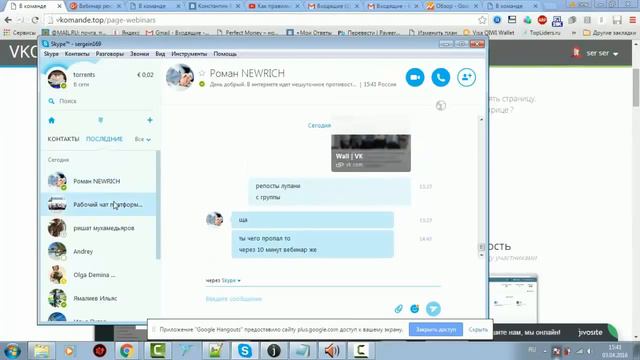Click the €0,02 Skype credit balance
The height and width of the screenshot is (360, 640).
click(145, 75)
